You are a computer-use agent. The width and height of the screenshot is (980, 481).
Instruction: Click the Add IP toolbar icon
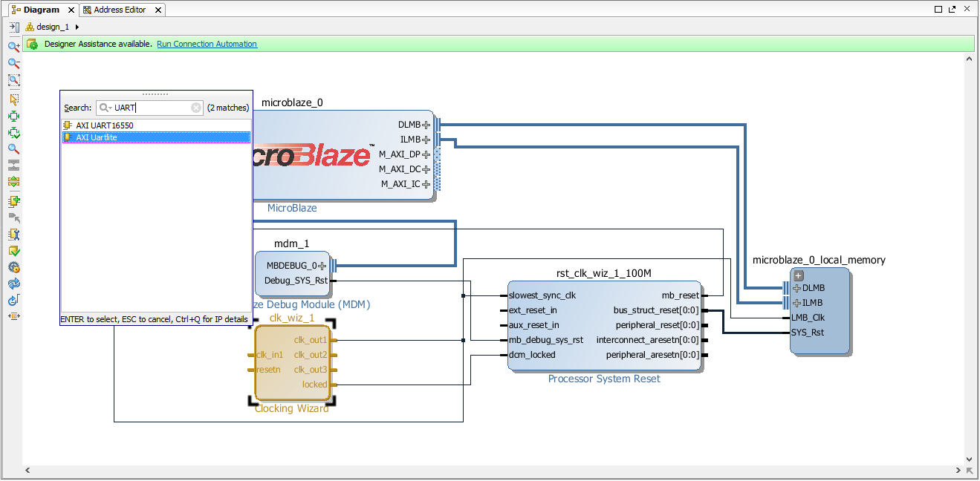pyautogui.click(x=13, y=201)
